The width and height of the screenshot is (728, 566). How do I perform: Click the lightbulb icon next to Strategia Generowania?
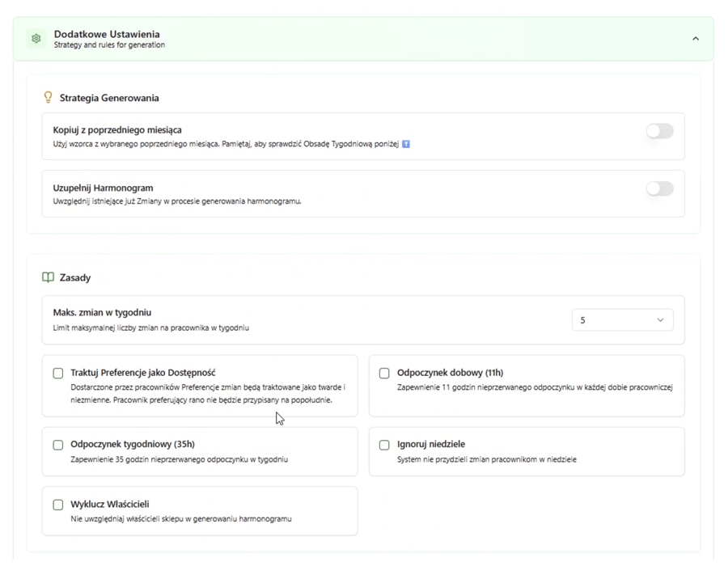(48, 98)
